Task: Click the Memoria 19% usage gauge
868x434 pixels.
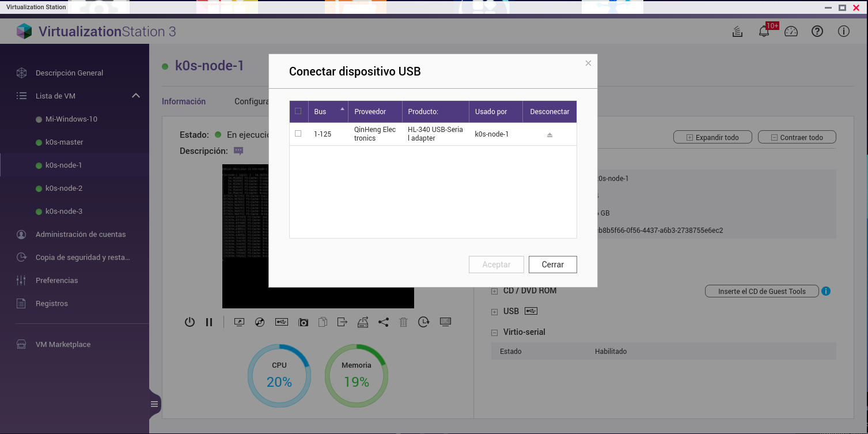Action: coord(357,376)
